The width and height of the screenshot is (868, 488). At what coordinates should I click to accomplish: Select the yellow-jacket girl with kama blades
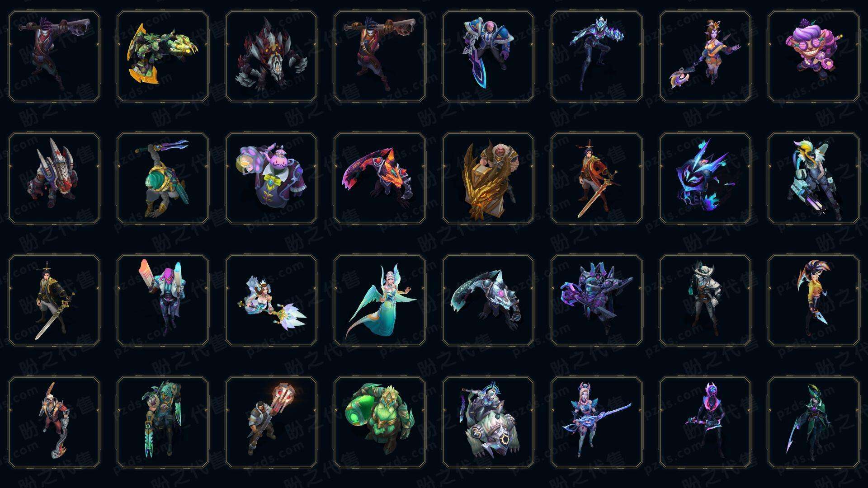[x=814, y=300]
